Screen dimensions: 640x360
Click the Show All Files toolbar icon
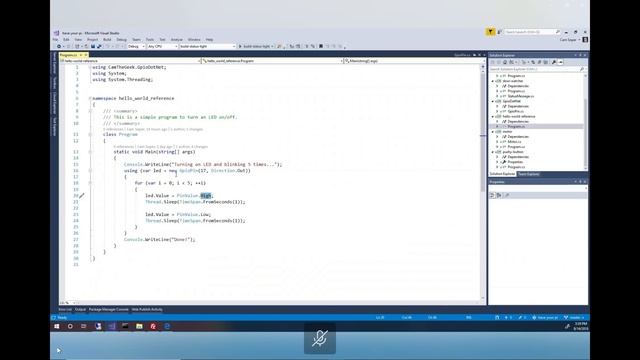tap(545, 62)
